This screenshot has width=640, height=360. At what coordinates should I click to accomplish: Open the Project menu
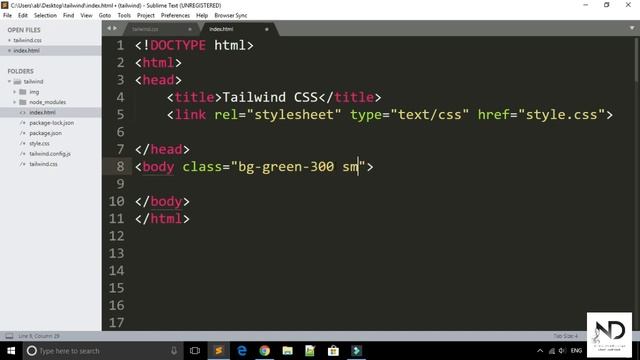point(146,15)
